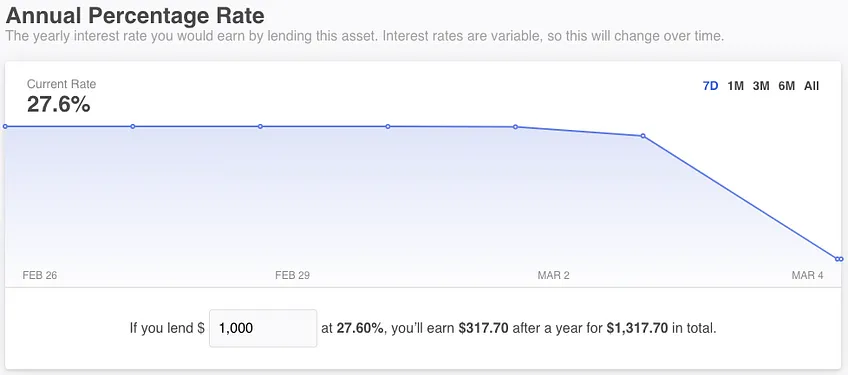Click the Current Rate 27.6% value
This screenshot has height=375, width=848.
58,104
